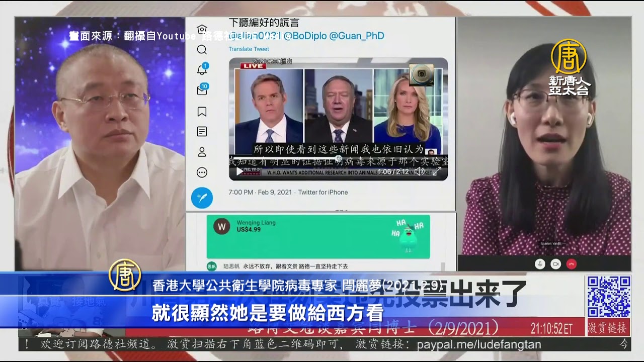Open the Twitter Lists icon
The image size is (644, 362).
pyautogui.click(x=202, y=132)
